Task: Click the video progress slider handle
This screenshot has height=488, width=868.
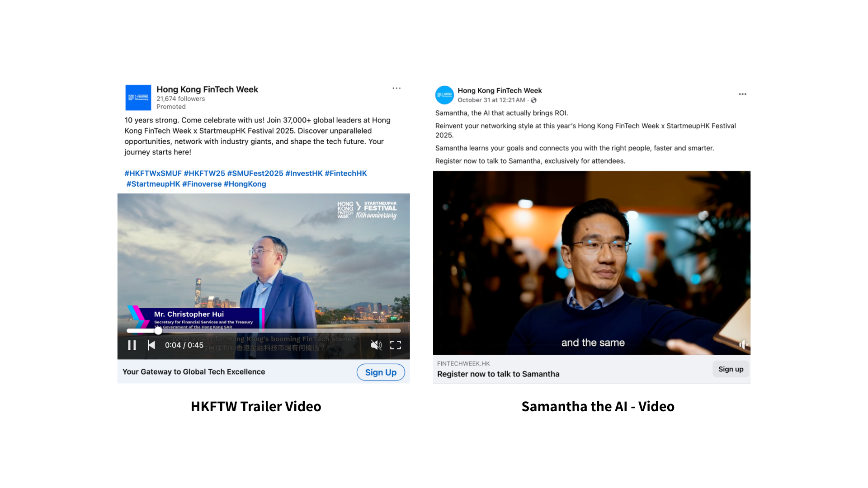Action: click(x=158, y=331)
